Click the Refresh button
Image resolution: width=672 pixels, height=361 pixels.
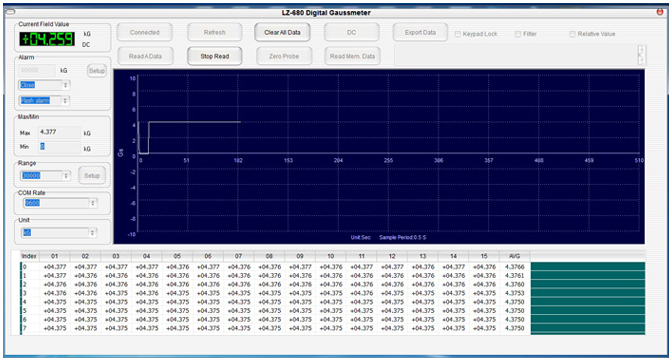tap(214, 33)
